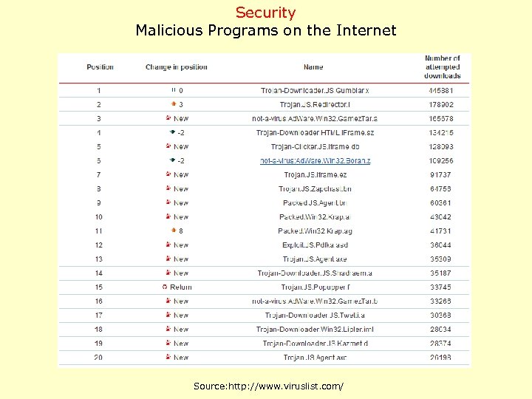Click the New icon for Trojan.JS.Iframe.ez

point(169,174)
